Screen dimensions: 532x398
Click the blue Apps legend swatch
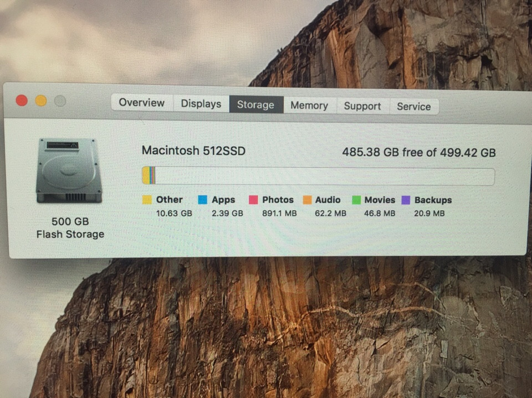click(202, 200)
